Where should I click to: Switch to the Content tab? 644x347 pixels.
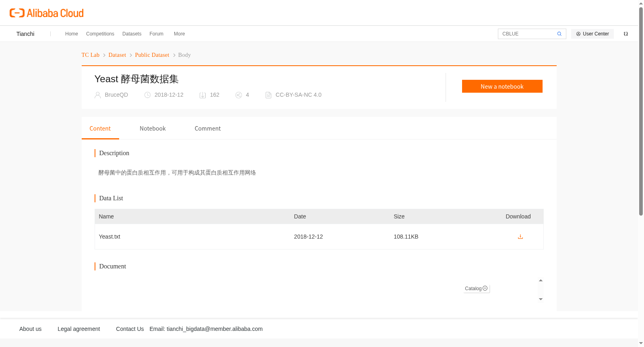tap(100, 129)
